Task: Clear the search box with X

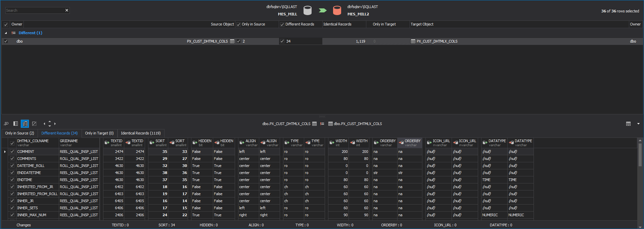Action: (x=67, y=10)
